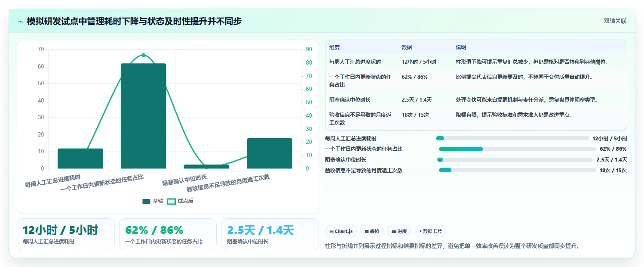This screenshot has width=644, height=267.
Task: Click table row label 一个工作日内更新状态的任务占比
Action: pyautogui.click(x=361, y=81)
